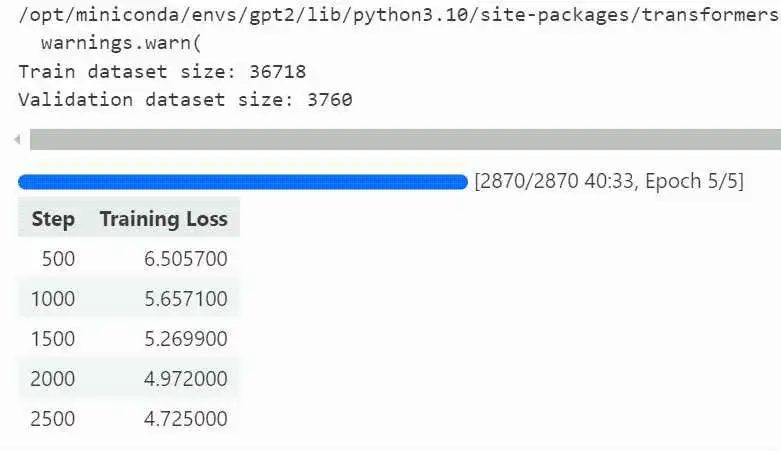The image size is (781, 451).
Task: Click the Step column header
Action: 53,219
